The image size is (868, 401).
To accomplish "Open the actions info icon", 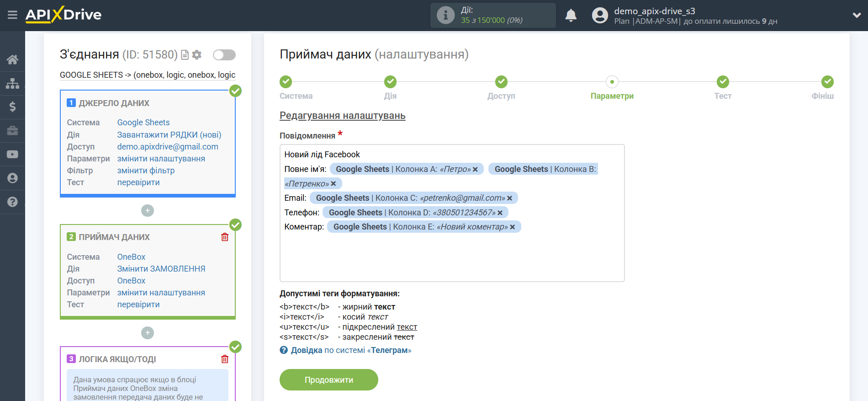I will [x=445, y=15].
